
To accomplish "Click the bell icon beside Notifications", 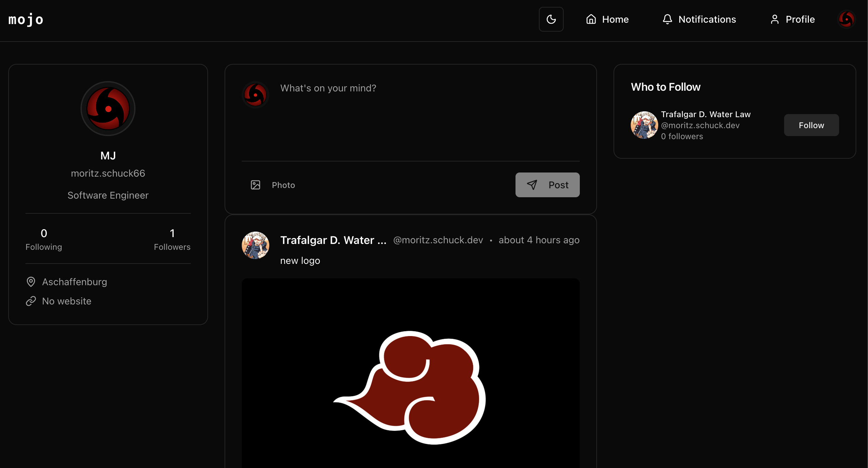I will [x=667, y=19].
